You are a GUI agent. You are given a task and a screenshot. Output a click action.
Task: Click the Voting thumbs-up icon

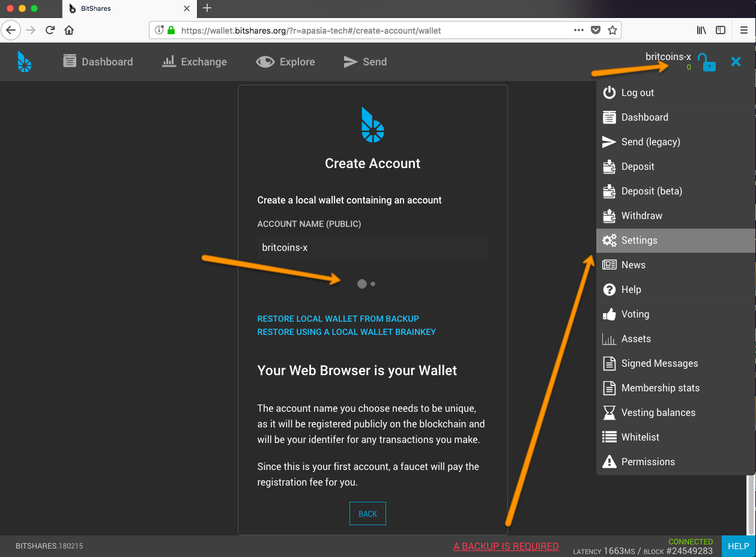click(609, 314)
